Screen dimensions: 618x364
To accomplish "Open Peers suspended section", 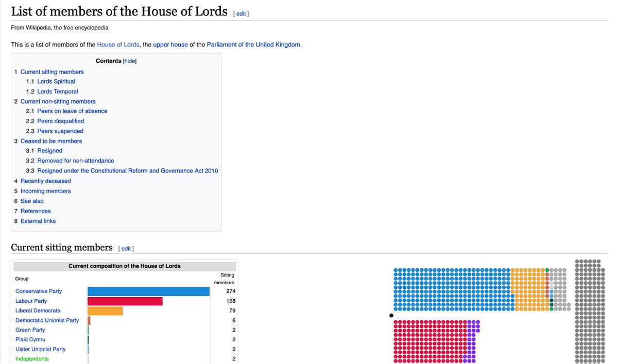I will coord(60,131).
